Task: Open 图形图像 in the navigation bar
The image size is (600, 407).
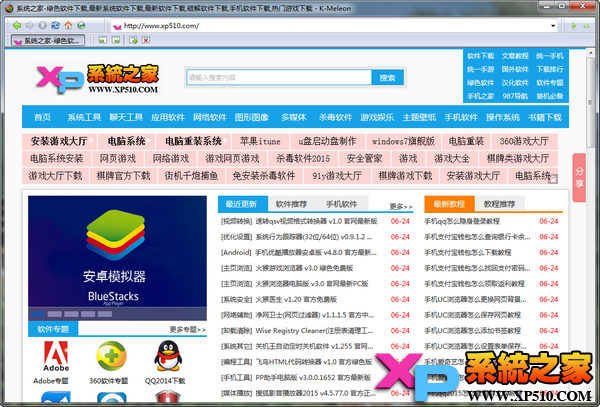Action: [251, 117]
